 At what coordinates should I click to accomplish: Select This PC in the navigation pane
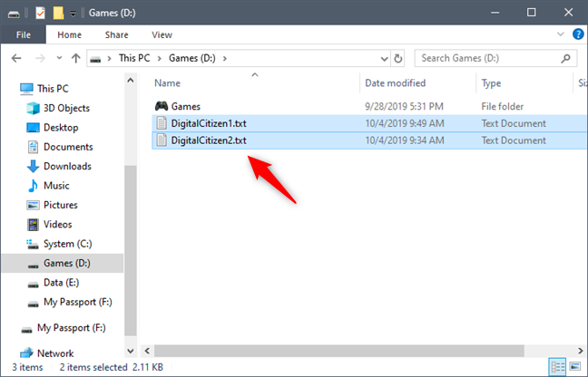click(x=53, y=89)
